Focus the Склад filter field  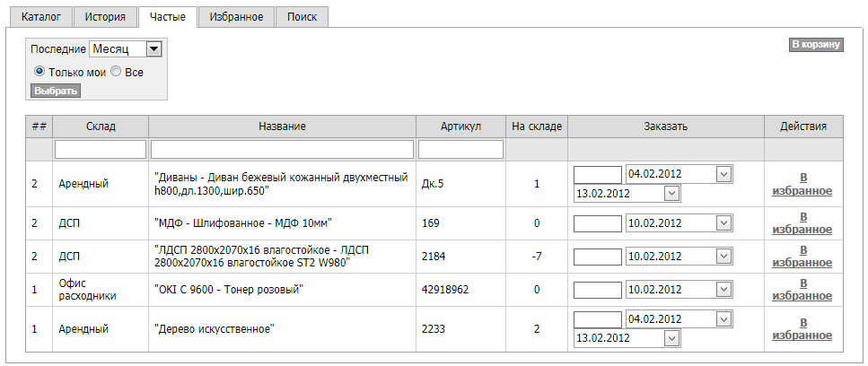point(101,149)
